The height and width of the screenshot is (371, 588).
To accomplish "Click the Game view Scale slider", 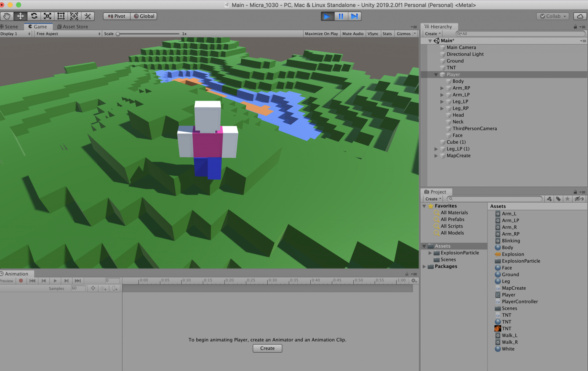I will pyautogui.click(x=148, y=34).
